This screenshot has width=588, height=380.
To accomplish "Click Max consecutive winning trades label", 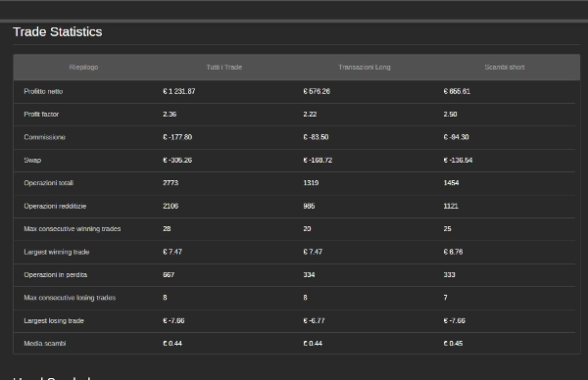I will coord(73,229).
